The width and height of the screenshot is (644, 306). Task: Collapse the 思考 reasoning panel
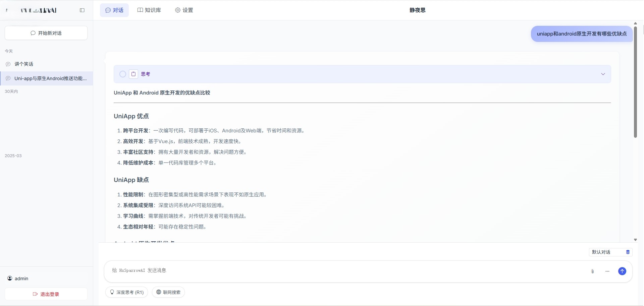coord(603,74)
